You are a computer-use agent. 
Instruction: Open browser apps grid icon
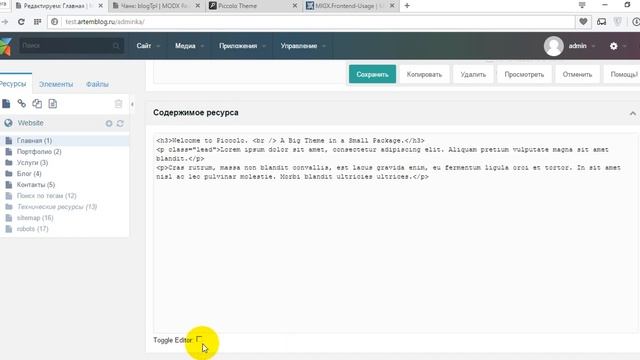point(38,22)
